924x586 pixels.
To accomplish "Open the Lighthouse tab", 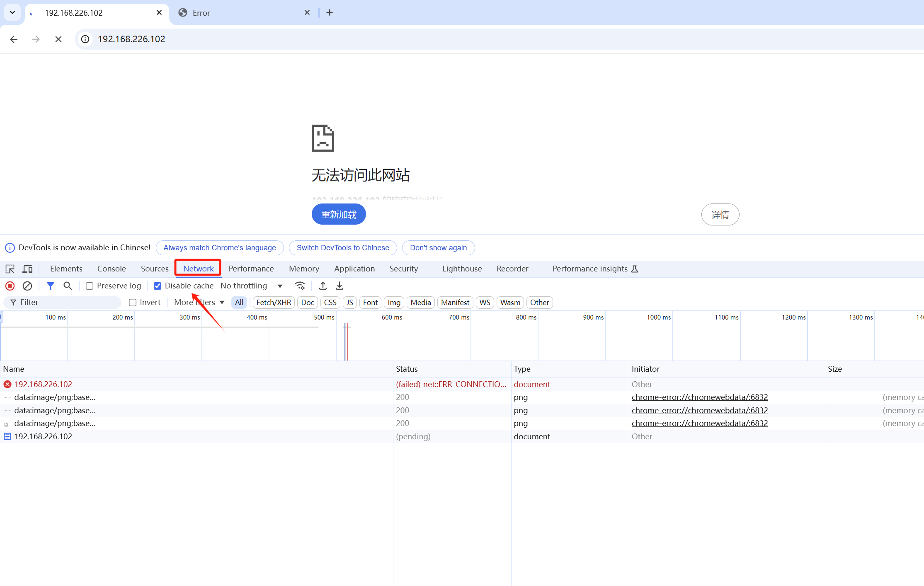I will (462, 269).
